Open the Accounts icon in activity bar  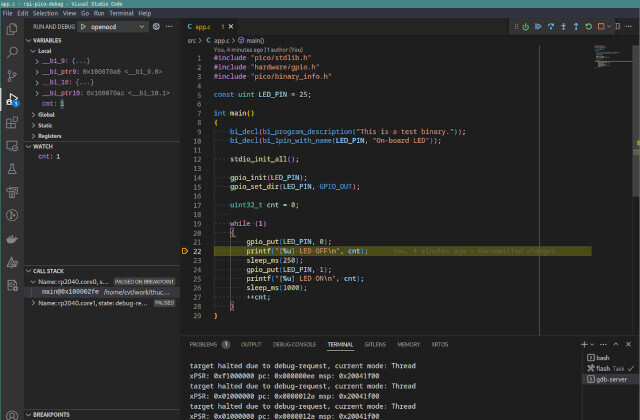tap(12, 416)
